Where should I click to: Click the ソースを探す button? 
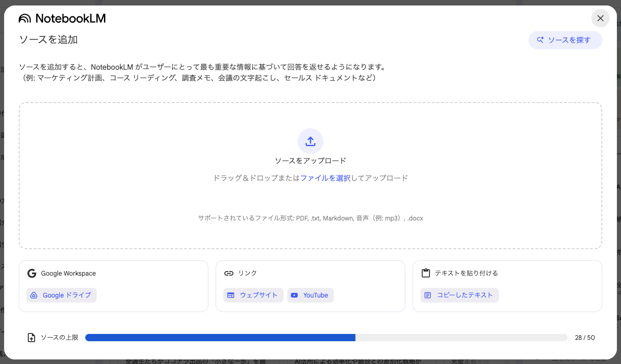pos(565,40)
